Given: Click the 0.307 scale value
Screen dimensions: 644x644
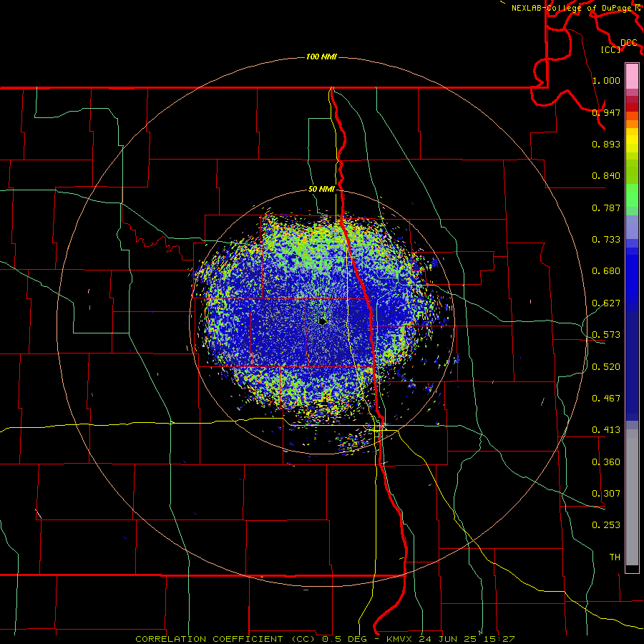Looking at the screenshot, I should [x=606, y=494].
